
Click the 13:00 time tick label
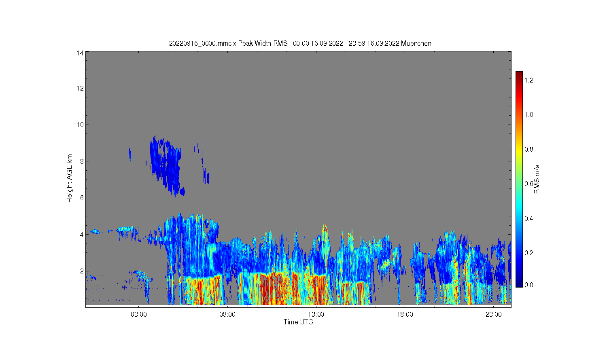tap(316, 315)
